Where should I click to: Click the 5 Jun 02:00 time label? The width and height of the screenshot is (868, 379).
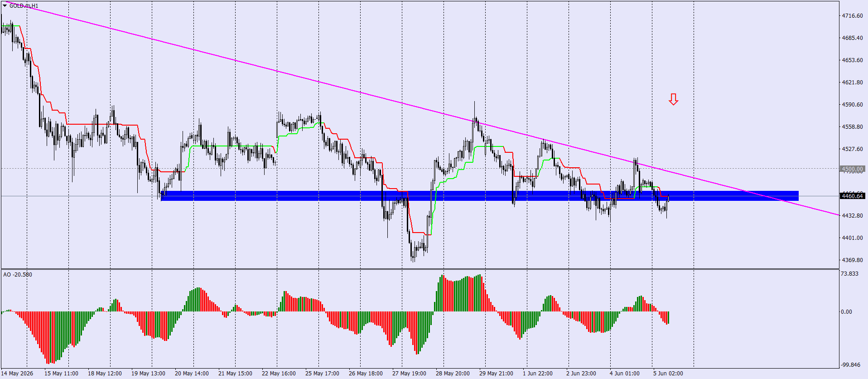668,374
